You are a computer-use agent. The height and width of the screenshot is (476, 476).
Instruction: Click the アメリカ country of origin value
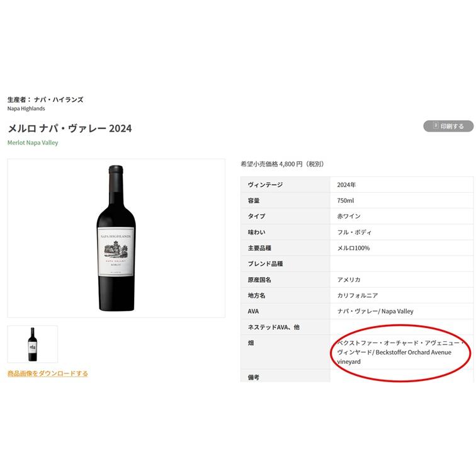(349, 280)
